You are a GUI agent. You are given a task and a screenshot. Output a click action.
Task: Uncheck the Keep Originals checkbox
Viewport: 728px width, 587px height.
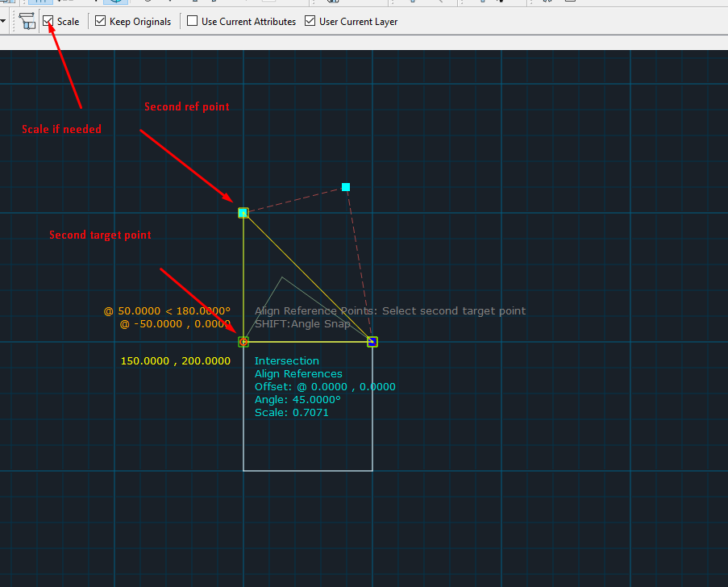(101, 21)
